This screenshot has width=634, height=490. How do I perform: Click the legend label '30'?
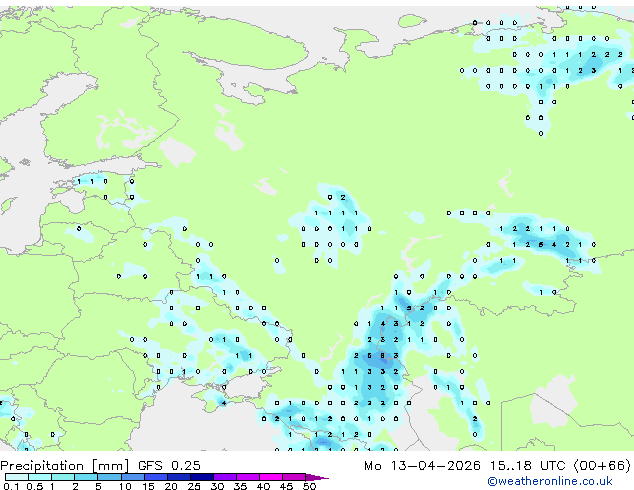click(217, 486)
